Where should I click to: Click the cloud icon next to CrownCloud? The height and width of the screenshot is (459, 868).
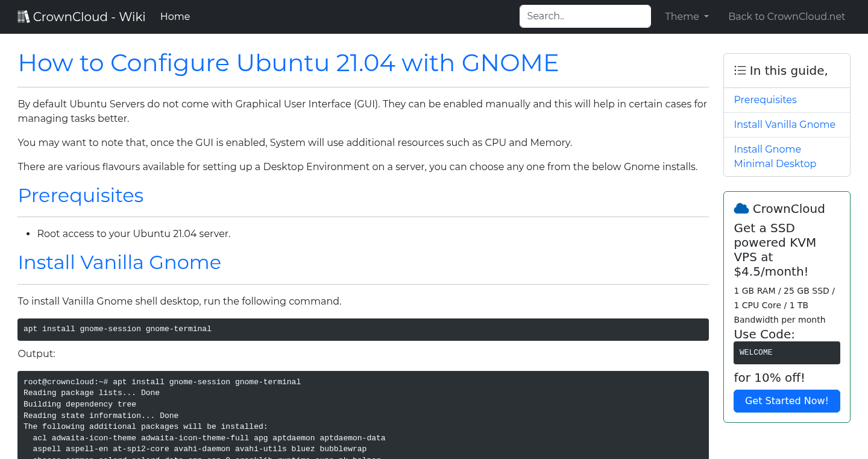coord(741,208)
